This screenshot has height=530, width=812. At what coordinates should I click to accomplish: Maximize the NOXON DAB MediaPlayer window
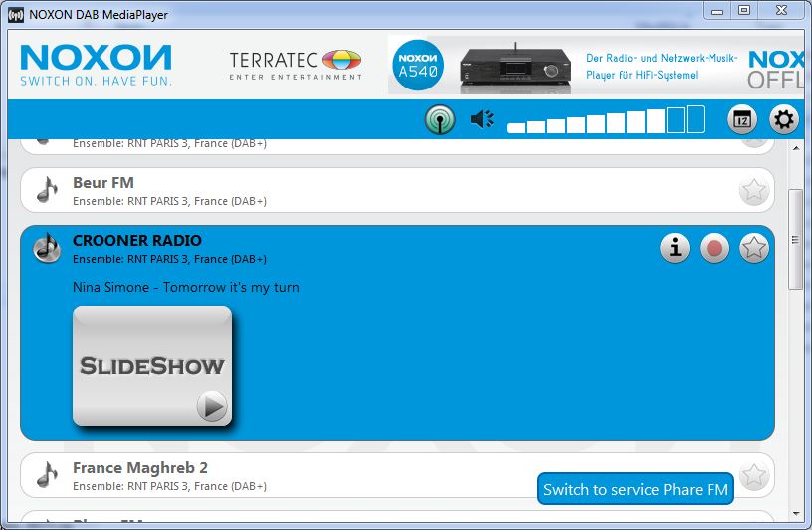[x=744, y=11]
